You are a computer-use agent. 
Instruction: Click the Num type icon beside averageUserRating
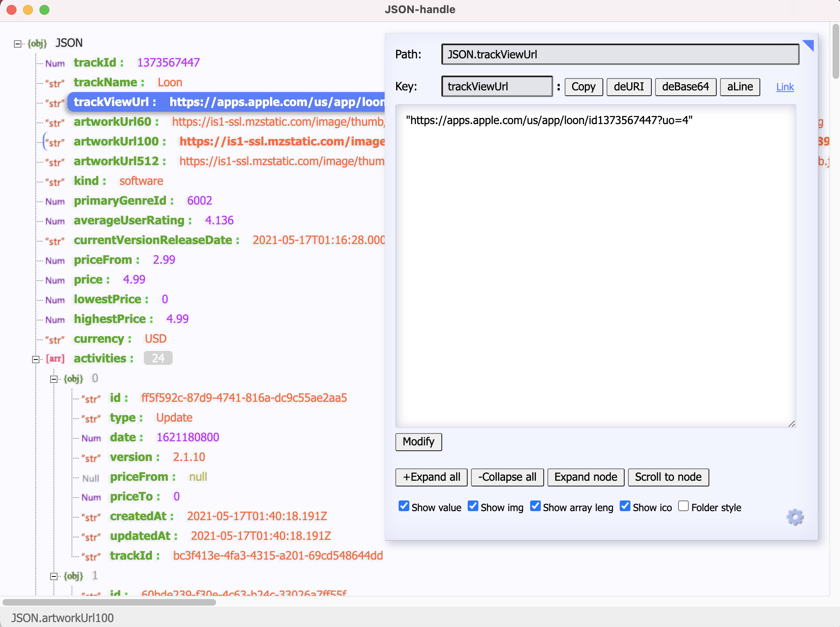coord(55,221)
